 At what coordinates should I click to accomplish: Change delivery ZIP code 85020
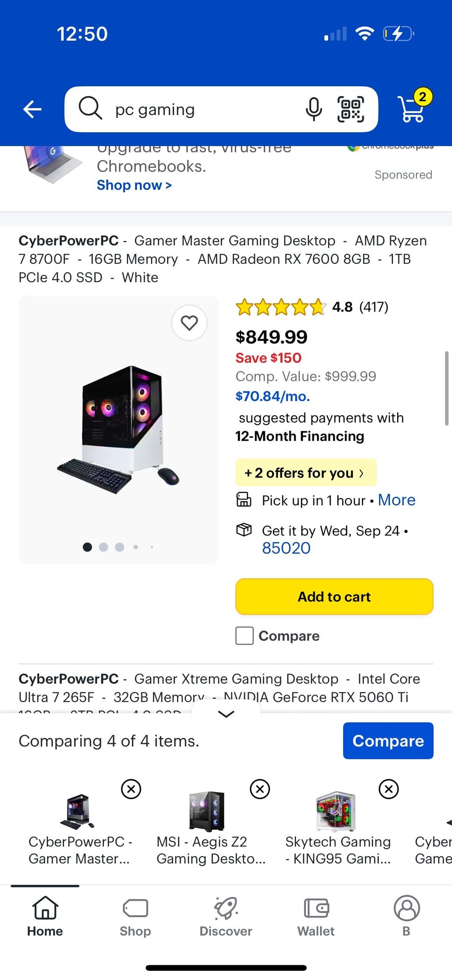pyautogui.click(x=286, y=548)
